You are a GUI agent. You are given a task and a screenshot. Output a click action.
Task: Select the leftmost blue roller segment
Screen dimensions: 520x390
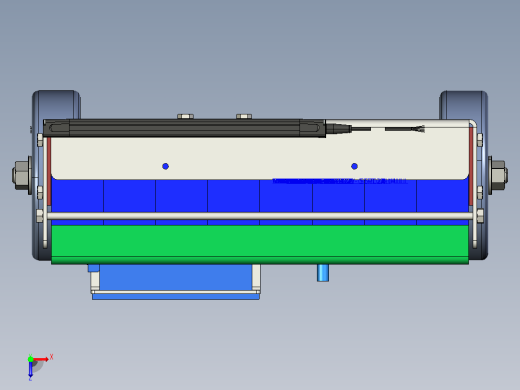point(77,196)
